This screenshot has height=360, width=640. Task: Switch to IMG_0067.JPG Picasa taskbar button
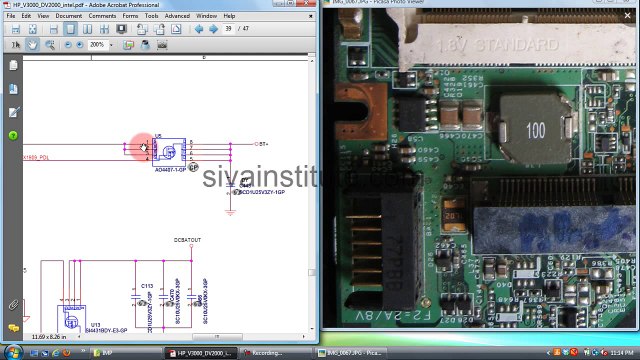coord(353,353)
